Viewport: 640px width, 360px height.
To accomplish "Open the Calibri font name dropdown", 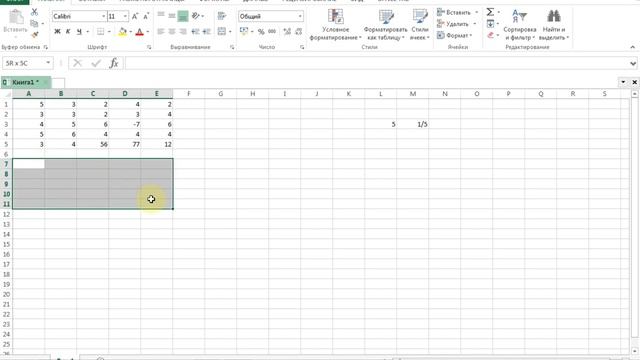I will click(103, 16).
